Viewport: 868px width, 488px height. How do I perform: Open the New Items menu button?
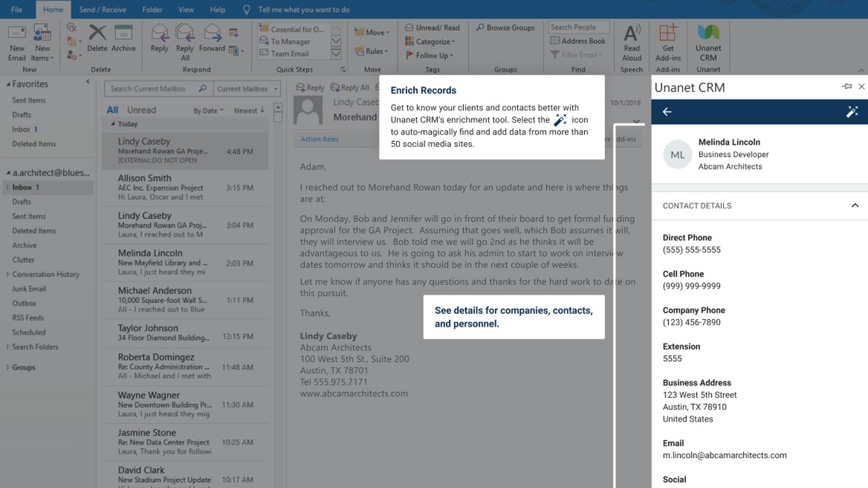[43, 43]
